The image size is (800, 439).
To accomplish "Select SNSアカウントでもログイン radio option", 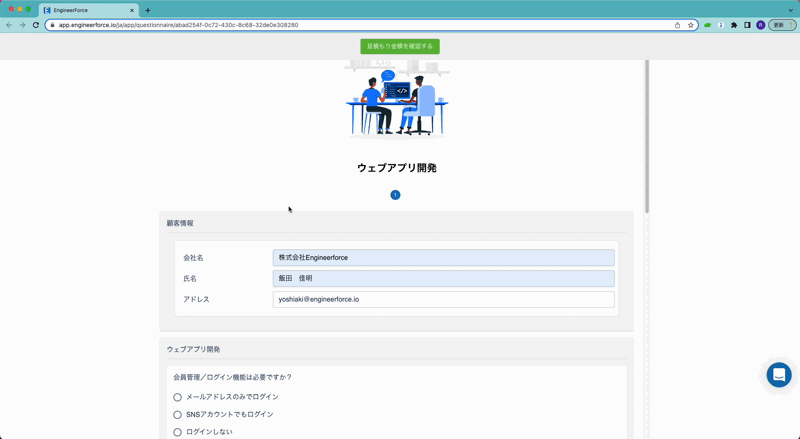I will pyautogui.click(x=178, y=415).
